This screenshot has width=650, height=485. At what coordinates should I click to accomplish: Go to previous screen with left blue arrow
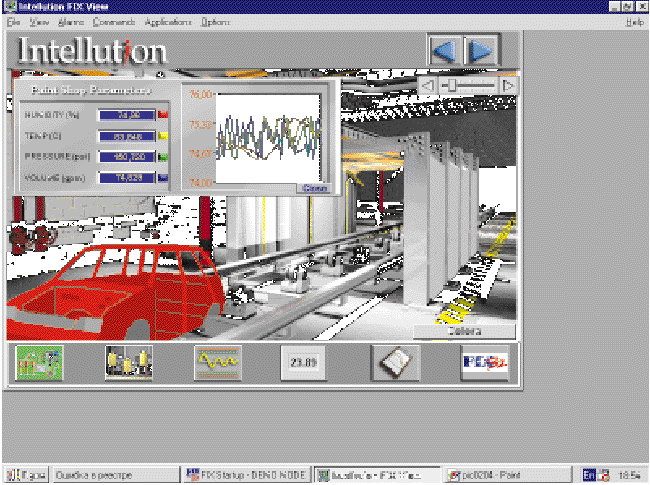coord(445,51)
